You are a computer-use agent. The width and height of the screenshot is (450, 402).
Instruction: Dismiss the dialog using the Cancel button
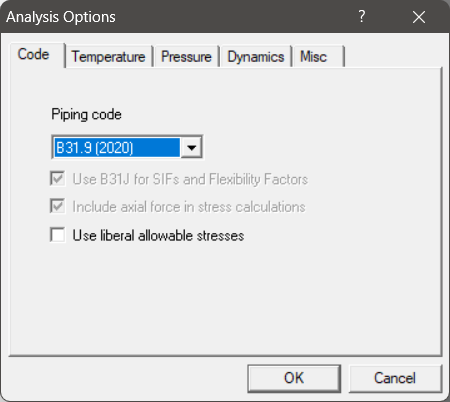point(395,378)
